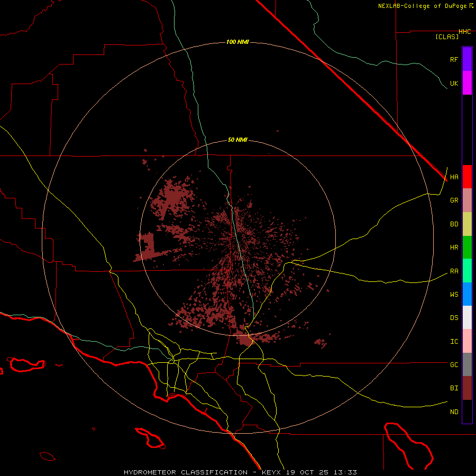476x476 pixels.
Task: Click the WS legend label
Action: click(454, 294)
